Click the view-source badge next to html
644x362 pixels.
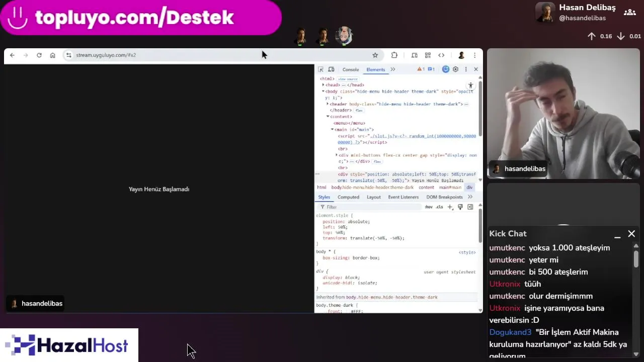348,79
